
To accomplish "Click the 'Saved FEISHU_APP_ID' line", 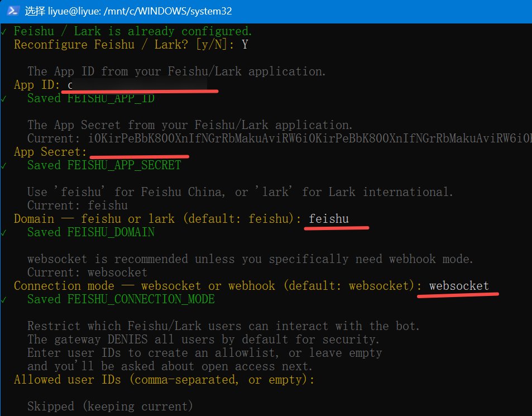I will click(91, 98).
